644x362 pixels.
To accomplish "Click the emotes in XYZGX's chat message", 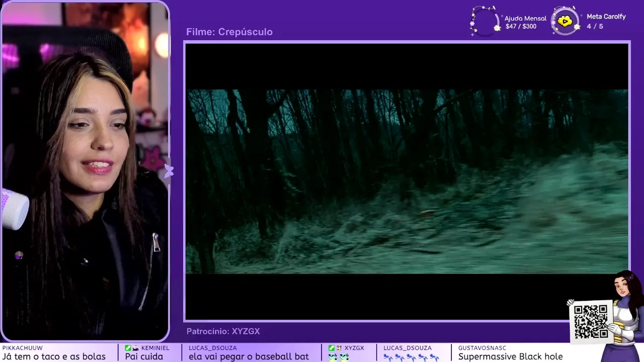I will click(339, 357).
